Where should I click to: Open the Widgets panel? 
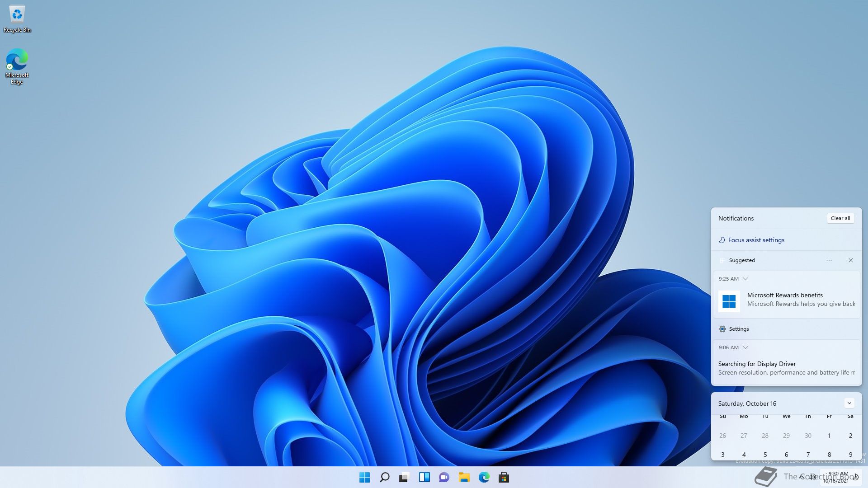[424, 477]
